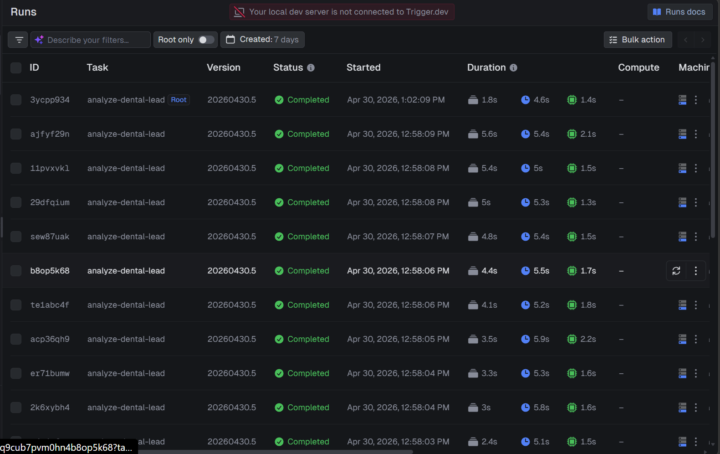The width and height of the screenshot is (720, 454).
Task: Open run ID b8op5k68
Action: tap(50, 271)
